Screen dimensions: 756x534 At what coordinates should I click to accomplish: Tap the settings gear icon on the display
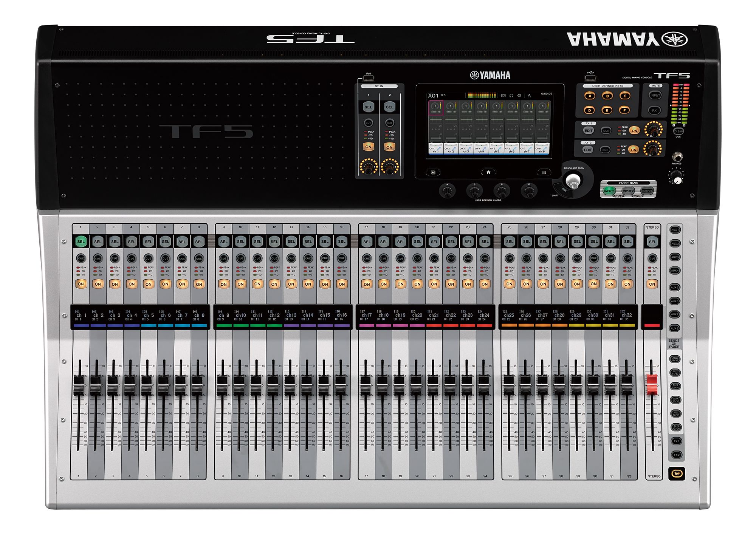coord(519,96)
